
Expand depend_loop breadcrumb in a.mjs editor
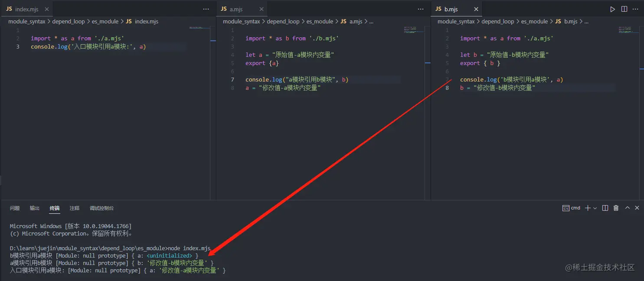[x=283, y=21]
